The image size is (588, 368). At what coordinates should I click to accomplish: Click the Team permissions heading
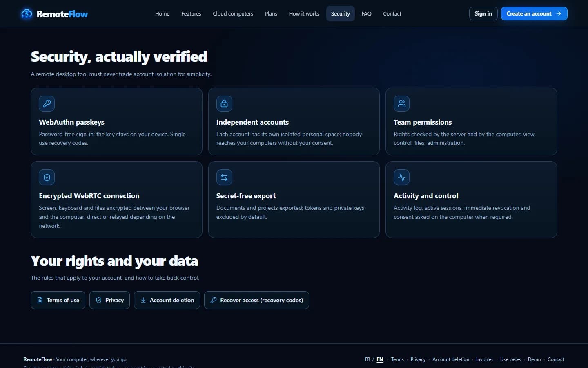tap(423, 122)
